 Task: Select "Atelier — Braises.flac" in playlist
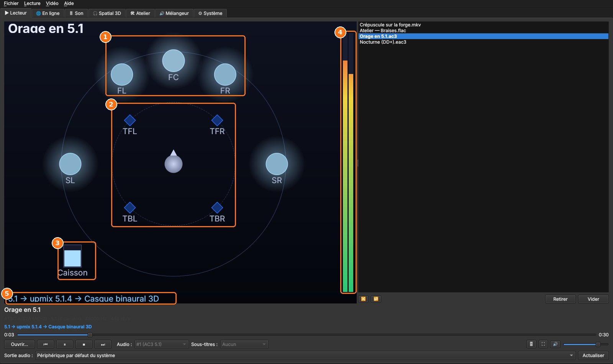tap(484, 31)
